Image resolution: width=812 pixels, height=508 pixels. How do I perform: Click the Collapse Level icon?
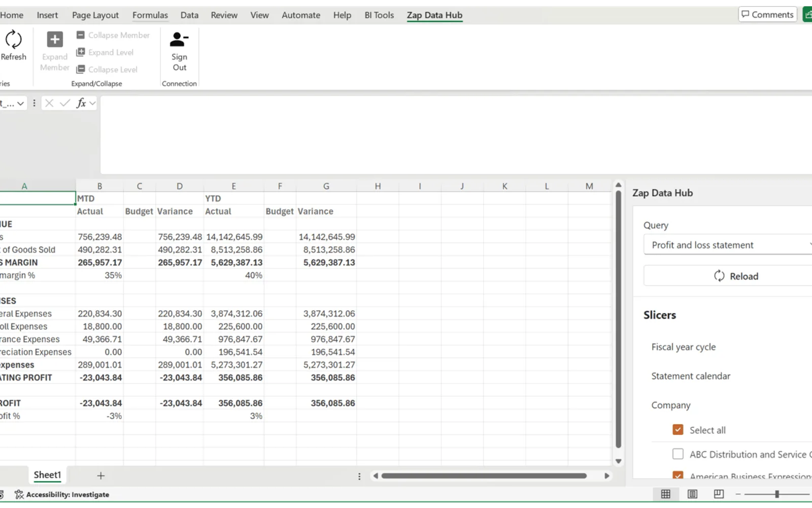coord(81,70)
